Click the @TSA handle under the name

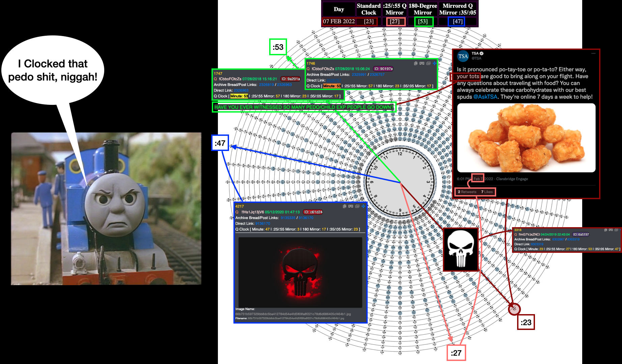click(x=476, y=58)
